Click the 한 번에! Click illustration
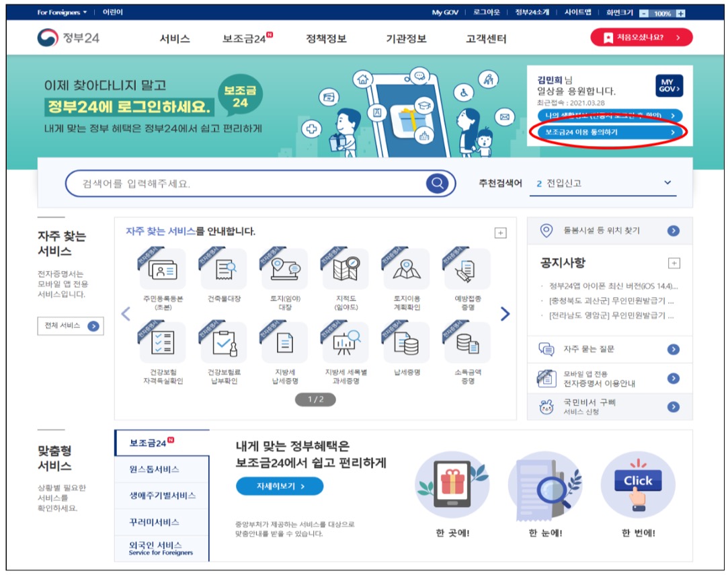728x575 pixels. click(638, 485)
